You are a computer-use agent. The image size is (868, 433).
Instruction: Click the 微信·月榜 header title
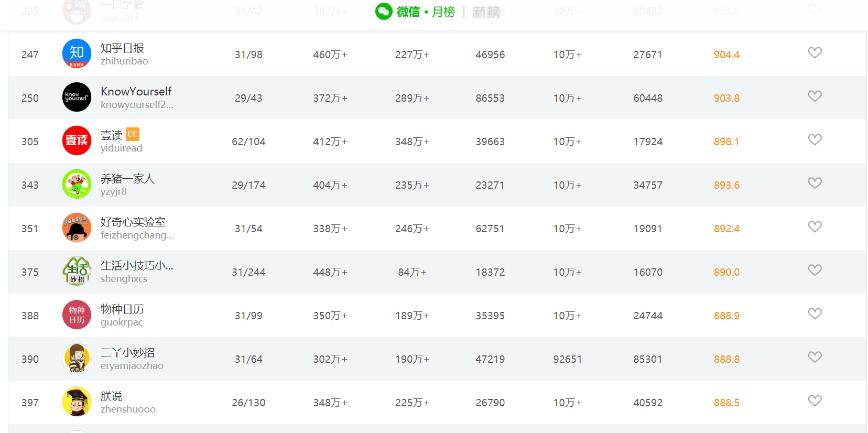point(415,12)
